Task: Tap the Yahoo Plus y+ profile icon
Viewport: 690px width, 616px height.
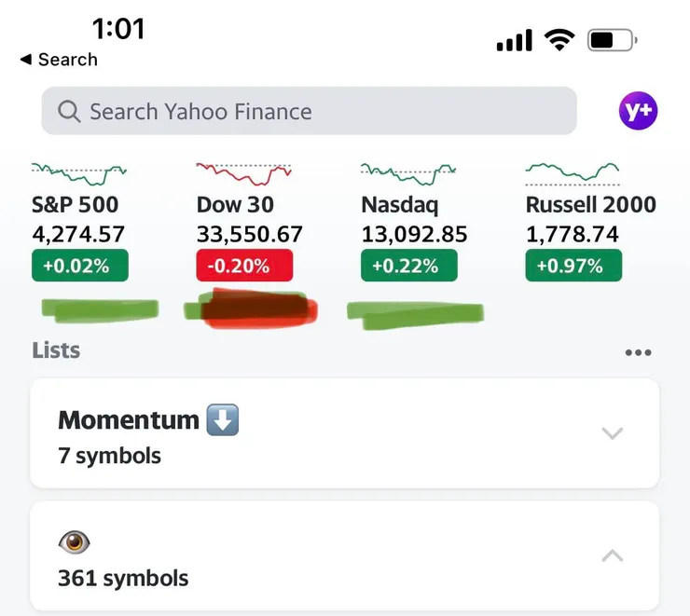Action: (638, 112)
